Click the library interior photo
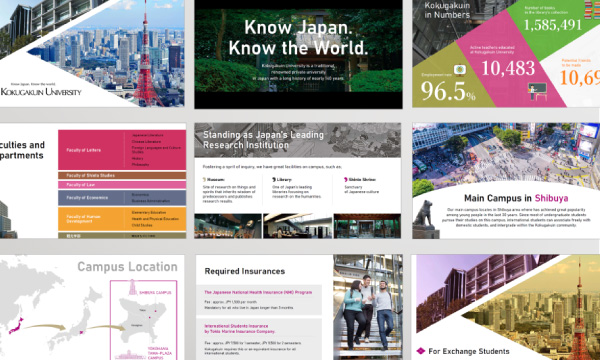Viewport: 600px width, 360px height. 297,226
